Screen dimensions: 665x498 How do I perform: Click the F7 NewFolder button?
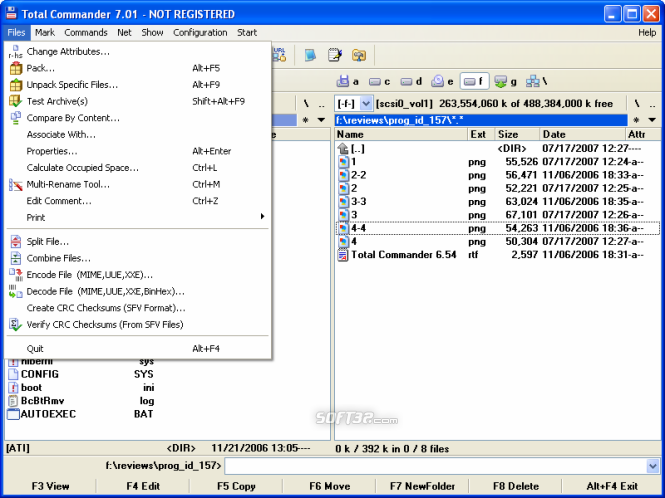pos(422,486)
